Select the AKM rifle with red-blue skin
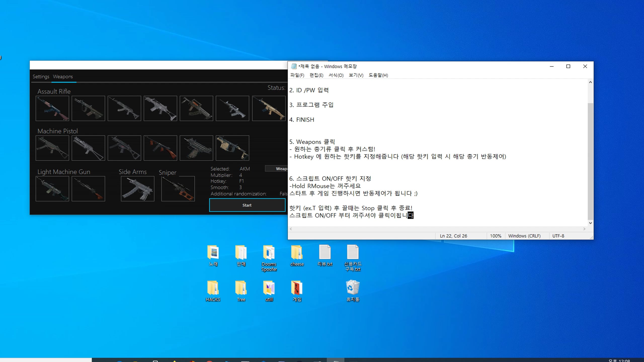The height and width of the screenshot is (362, 644). click(52, 108)
